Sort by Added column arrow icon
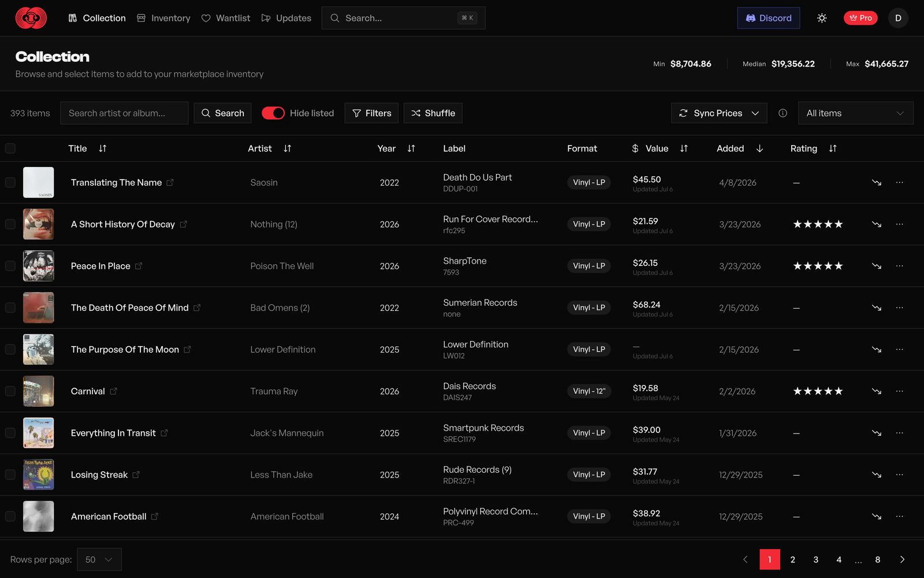924x578 pixels. [x=759, y=149]
